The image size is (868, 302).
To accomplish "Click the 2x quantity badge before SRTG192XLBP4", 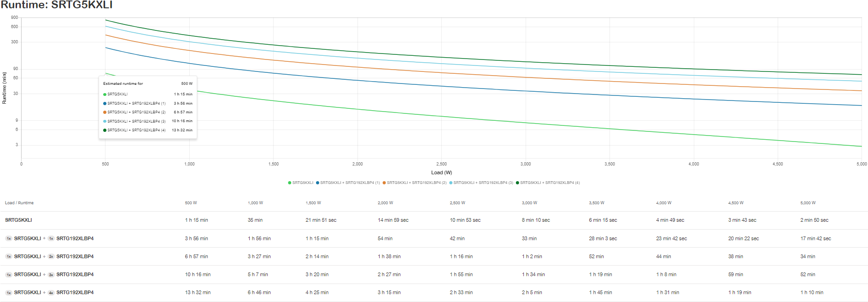I will [x=51, y=256].
